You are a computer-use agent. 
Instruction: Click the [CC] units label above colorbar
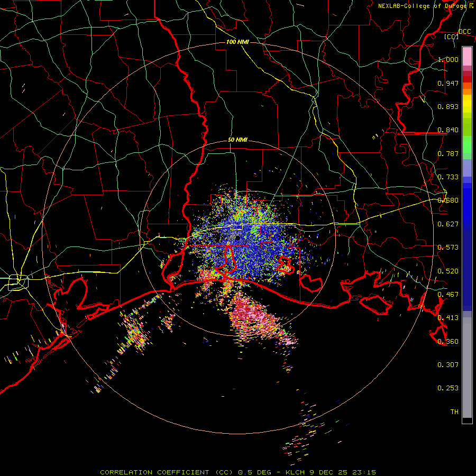[x=451, y=36]
